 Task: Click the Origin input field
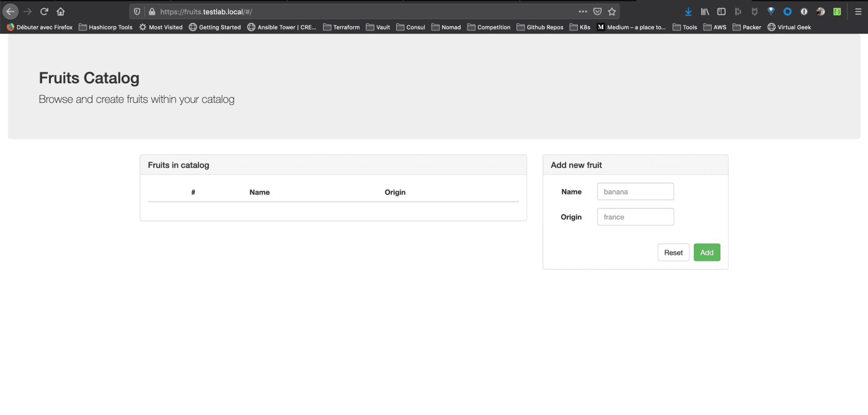pos(635,216)
